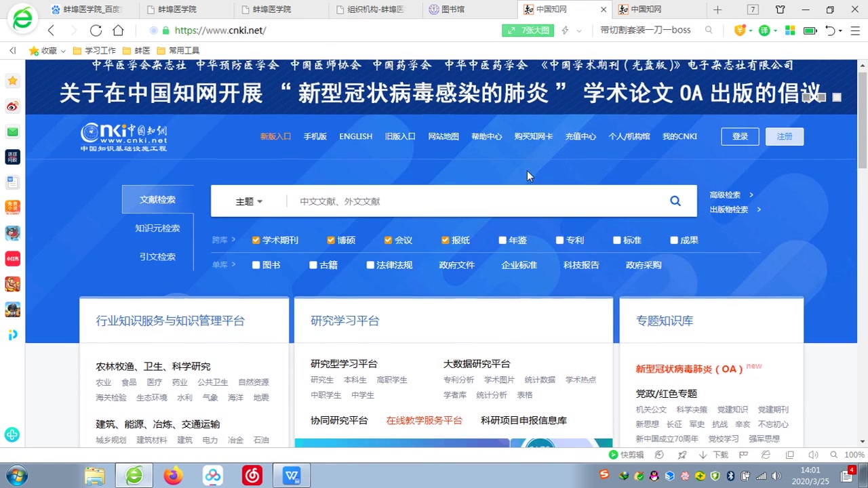Screen dimensions: 868x488
Task: Open Weibo from the left sidebar icon
Action: pyautogui.click(x=12, y=106)
